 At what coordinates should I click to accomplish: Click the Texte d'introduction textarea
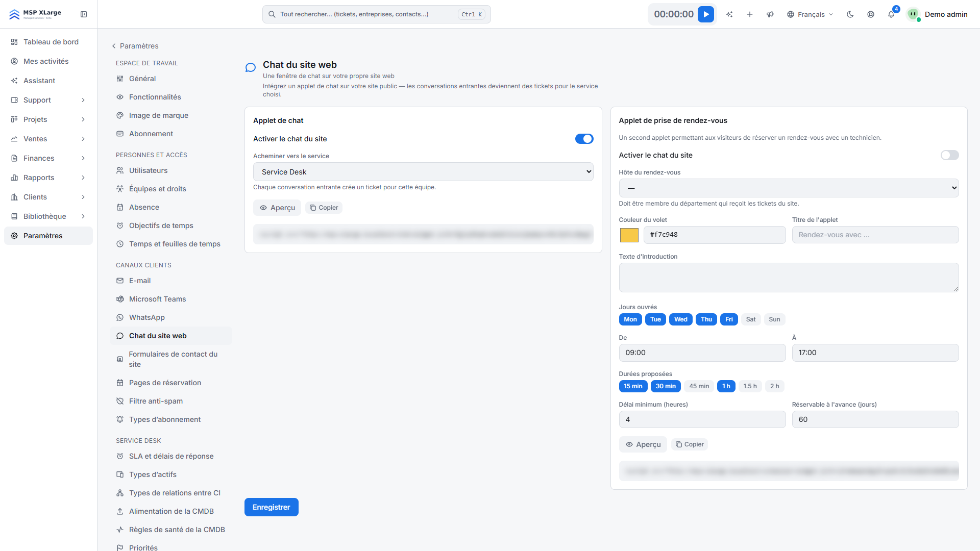click(789, 278)
